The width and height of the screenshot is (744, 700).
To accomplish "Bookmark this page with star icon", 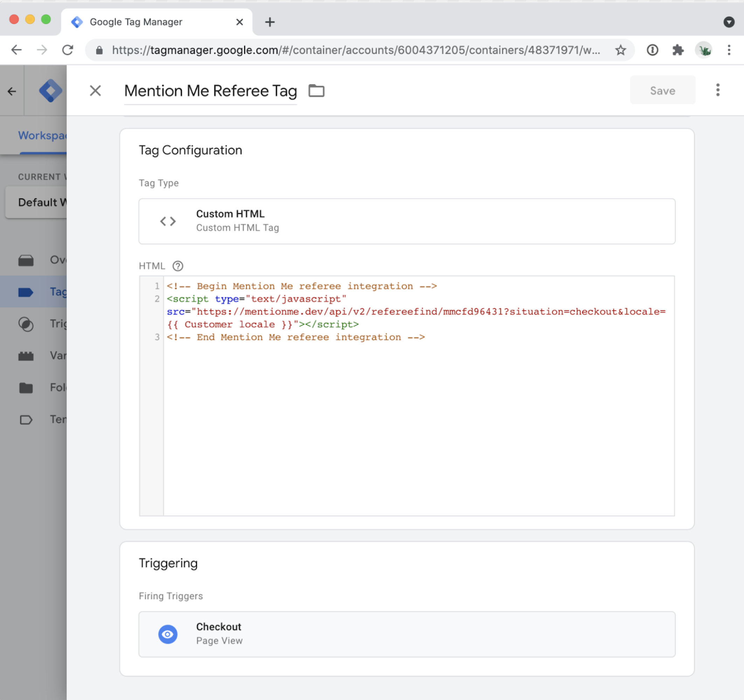I will coord(620,50).
